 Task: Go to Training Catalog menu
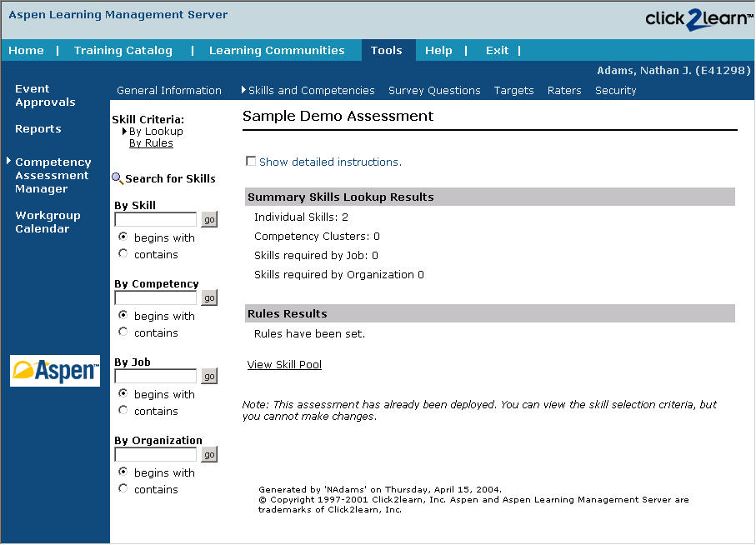point(123,50)
